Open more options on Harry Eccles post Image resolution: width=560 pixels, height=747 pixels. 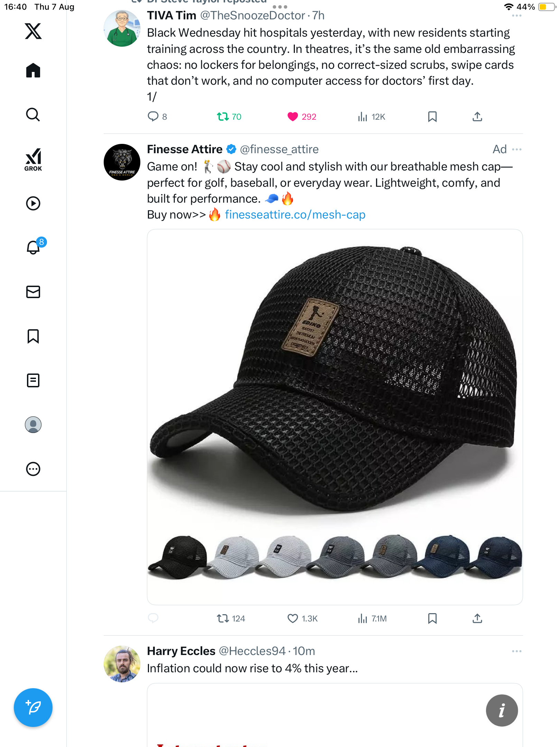[x=516, y=651]
